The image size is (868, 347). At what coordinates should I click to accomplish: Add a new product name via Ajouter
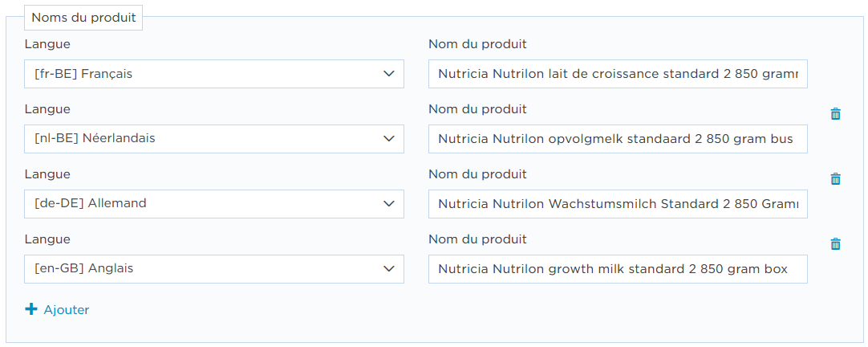point(58,309)
